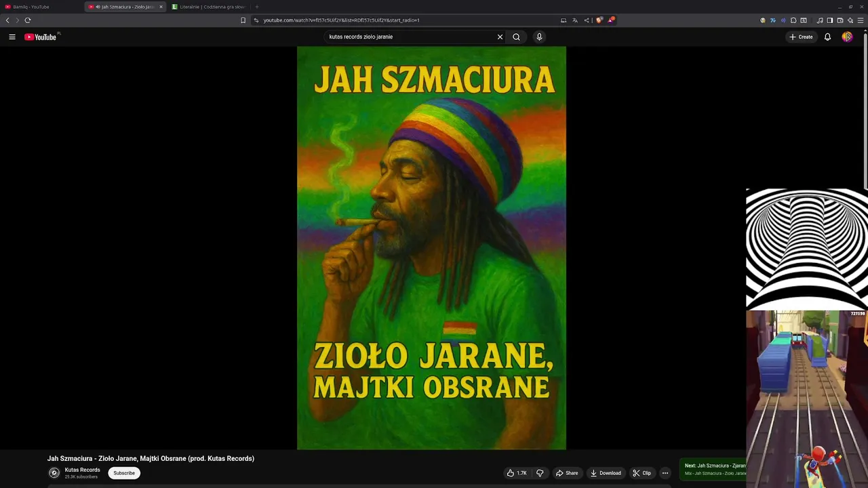Create a Clip of the video

click(642, 473)
